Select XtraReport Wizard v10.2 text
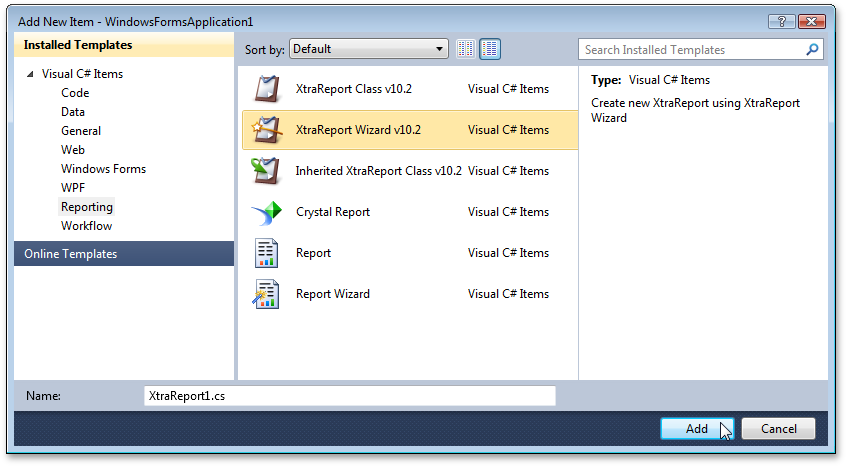 (358, 130)
